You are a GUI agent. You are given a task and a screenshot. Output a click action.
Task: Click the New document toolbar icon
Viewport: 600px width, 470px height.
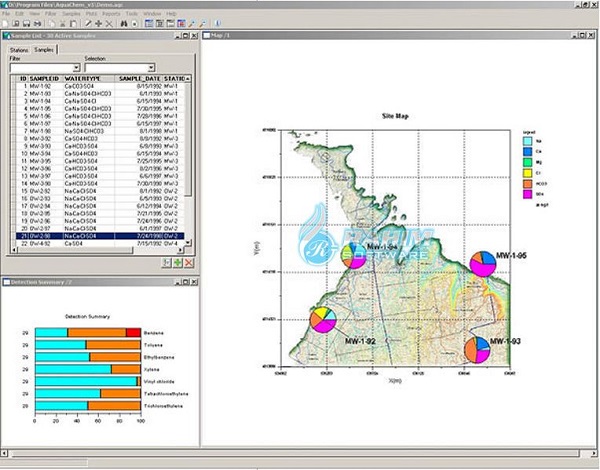5,22
